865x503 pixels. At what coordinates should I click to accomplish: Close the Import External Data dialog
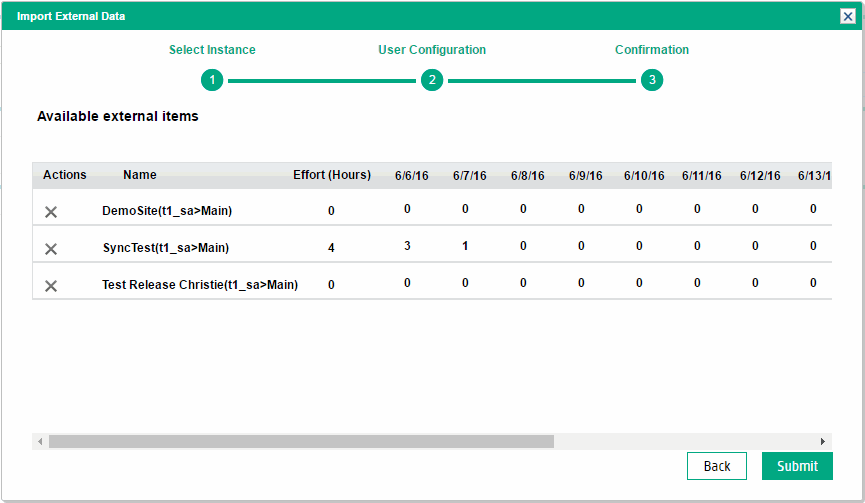tap(847, 16)
